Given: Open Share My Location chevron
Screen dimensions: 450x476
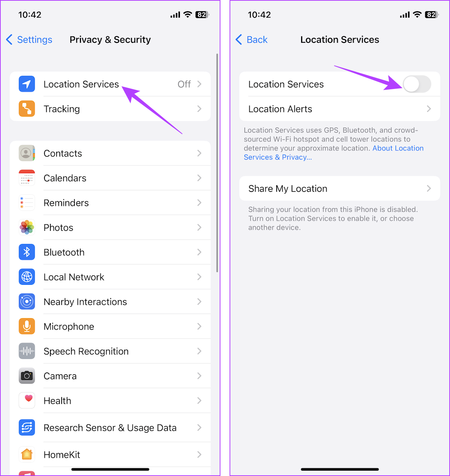Looking at the screenshot, I should point(429,189).
